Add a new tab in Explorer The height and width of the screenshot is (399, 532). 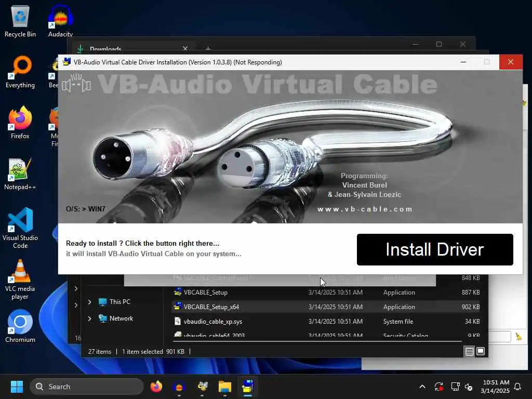point(208,48)
